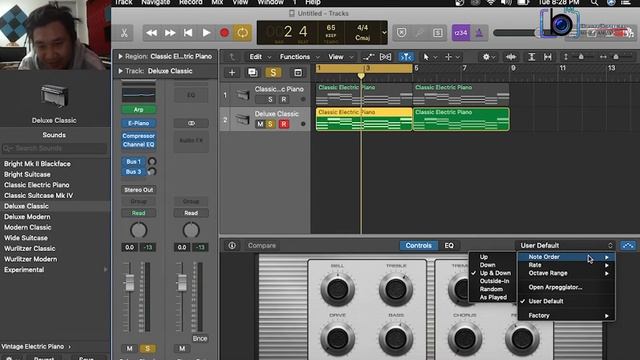Open the Octave Range submenu
This screenshot has height=360, width=640.
tap(566, 273)
